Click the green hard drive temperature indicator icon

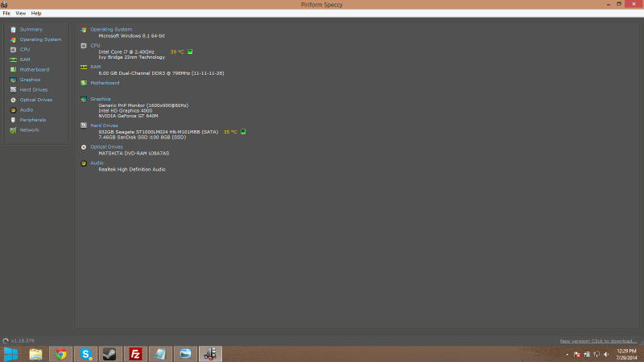click(x=243, y=132)
